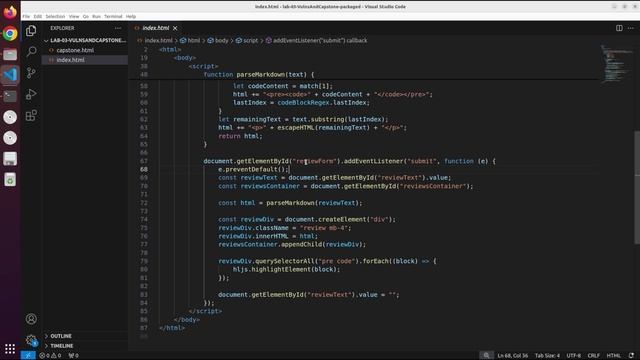Click the Explorer more actions ellipsis
This screenshot has height=360, width=640.
click(x=118, y=28)
